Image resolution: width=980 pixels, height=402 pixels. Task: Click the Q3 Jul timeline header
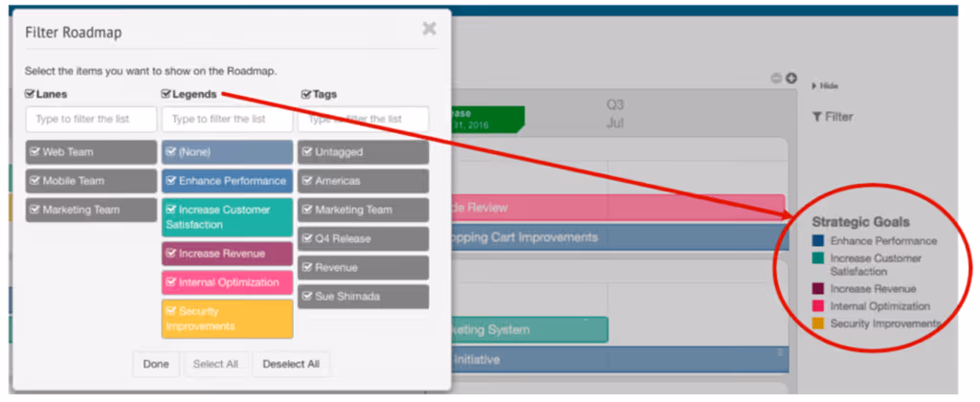(x=615, y=113)
